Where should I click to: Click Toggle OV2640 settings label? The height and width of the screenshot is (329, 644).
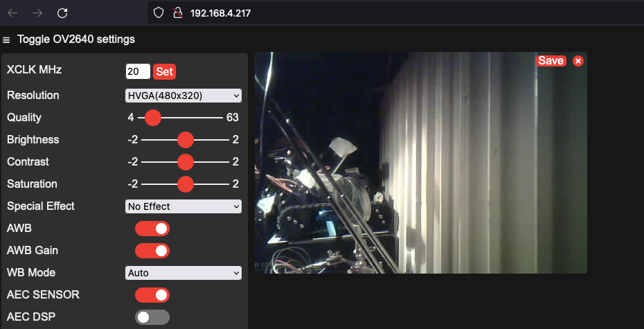(76, 39)
